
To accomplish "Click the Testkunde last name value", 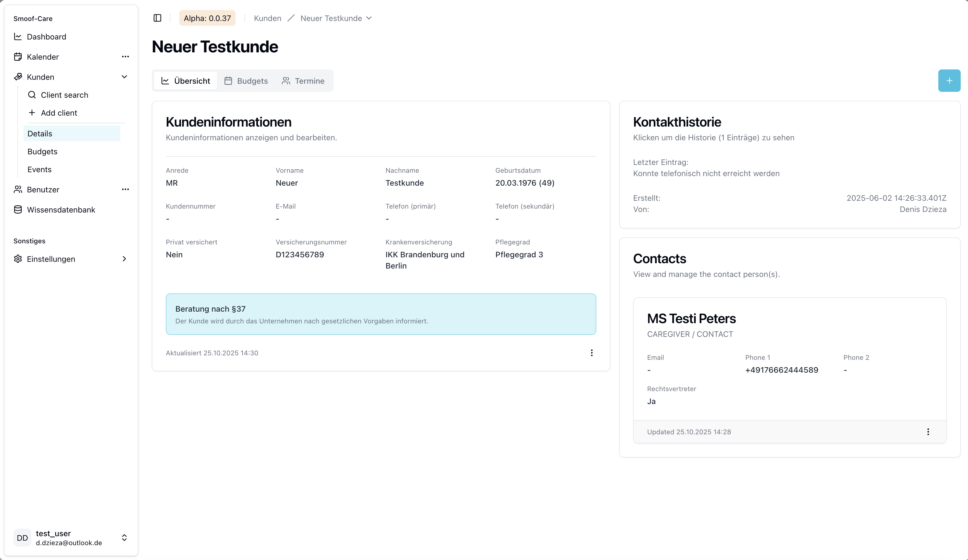I will (404, 183).
